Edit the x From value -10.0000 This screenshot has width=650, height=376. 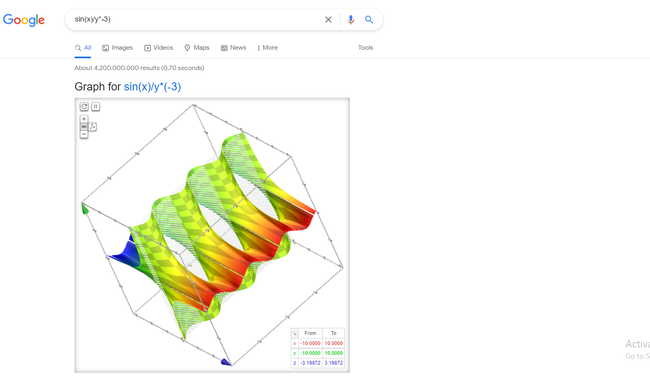coord(310,343)
